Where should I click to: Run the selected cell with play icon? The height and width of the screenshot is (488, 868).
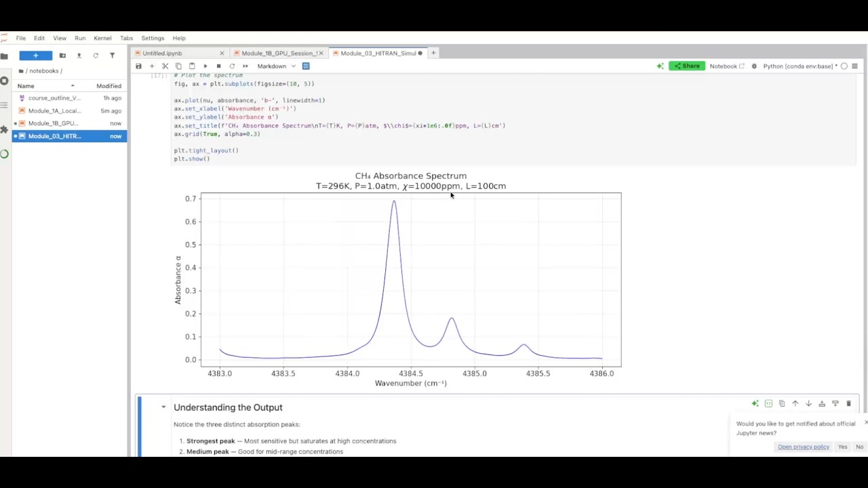pos(205,66)
